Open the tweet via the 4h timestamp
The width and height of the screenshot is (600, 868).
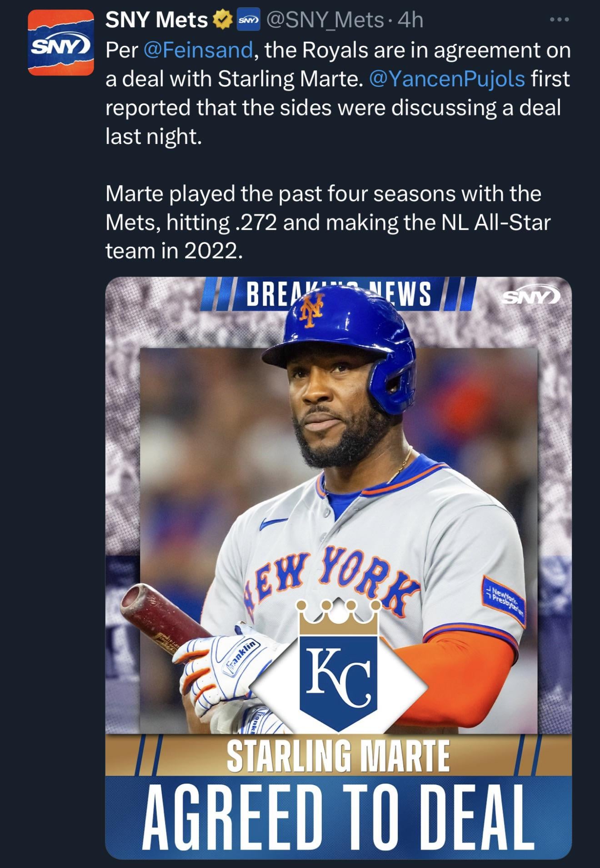[x=410, y=20]
